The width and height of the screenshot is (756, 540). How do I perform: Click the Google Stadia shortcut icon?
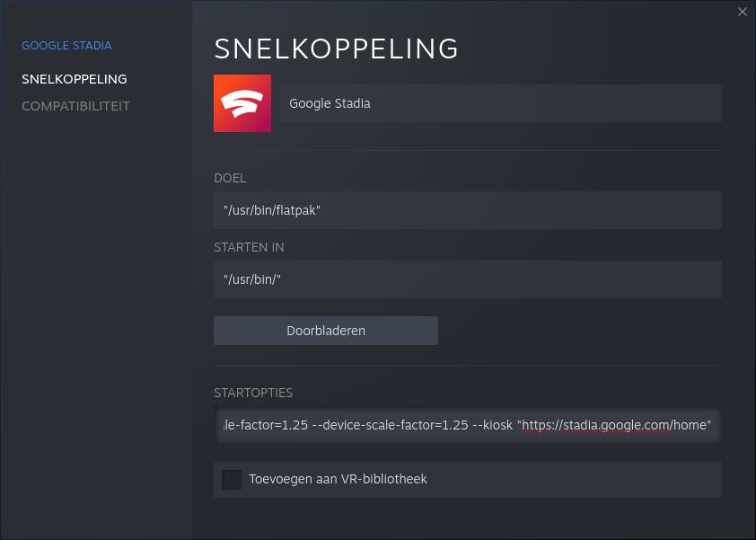pyautogui.click(x=242, y=103)
